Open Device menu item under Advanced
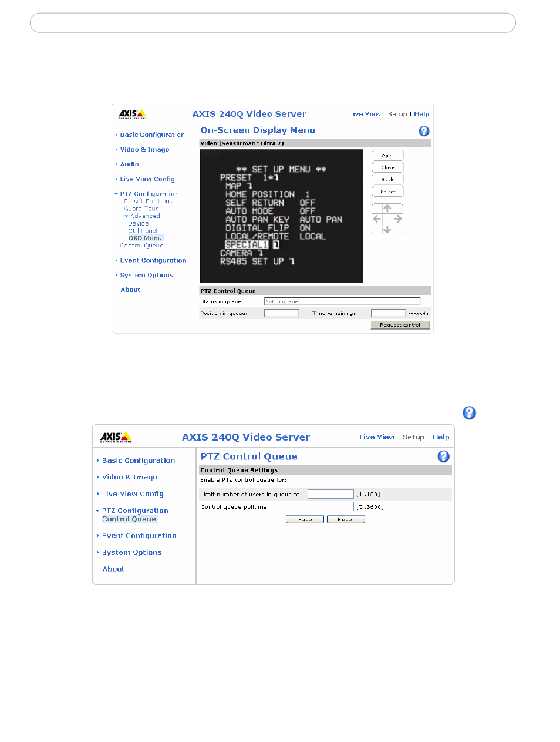Viewport: 560px width, 742px height. [138, 223]
